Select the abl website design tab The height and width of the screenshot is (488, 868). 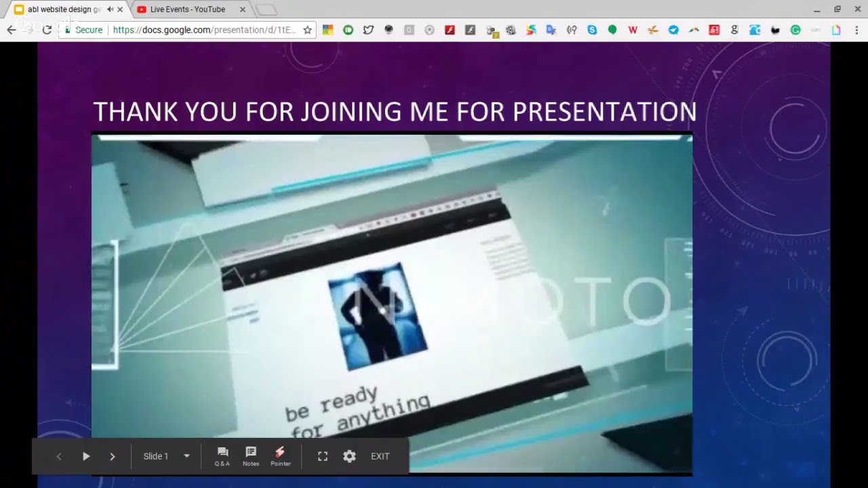click(x=63, y=9)
